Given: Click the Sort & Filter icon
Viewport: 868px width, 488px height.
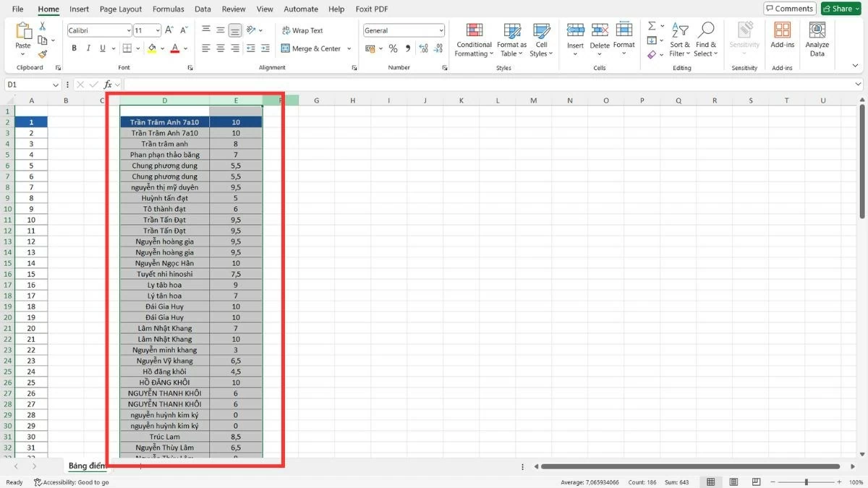Looking at the screenshot, I should coord(678,40).
